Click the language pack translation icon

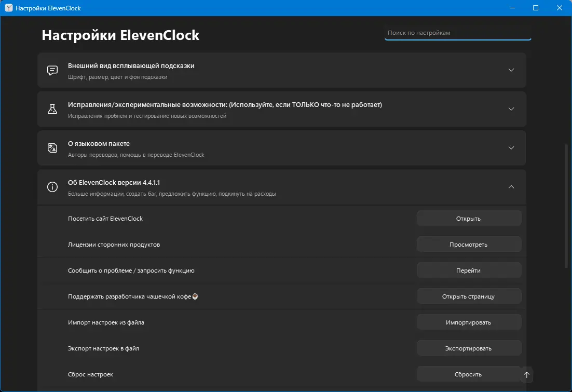pos(52,148)
